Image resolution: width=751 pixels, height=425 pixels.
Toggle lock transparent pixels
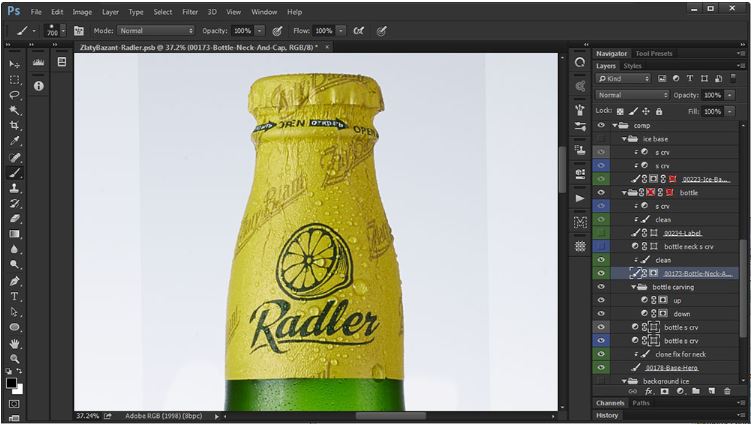620,111
